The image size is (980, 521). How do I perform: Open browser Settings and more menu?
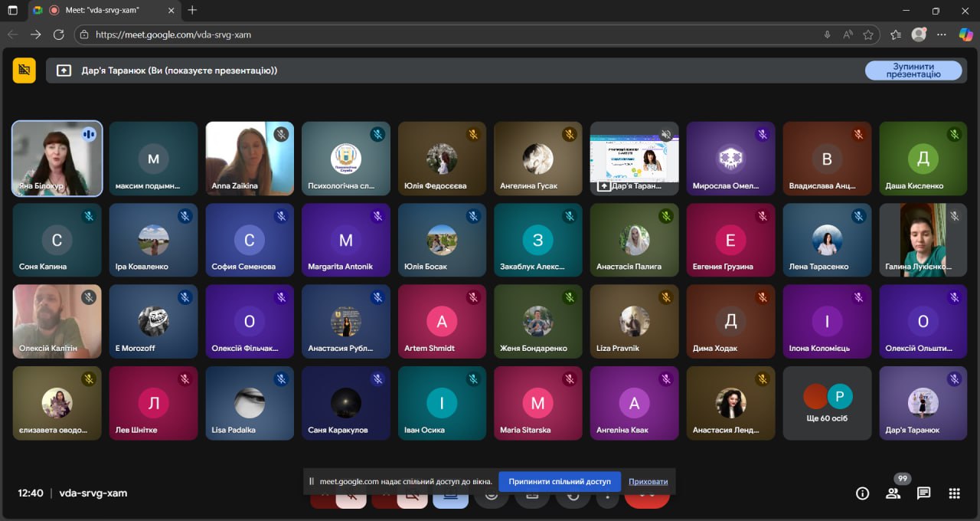(x=942, y=34)
